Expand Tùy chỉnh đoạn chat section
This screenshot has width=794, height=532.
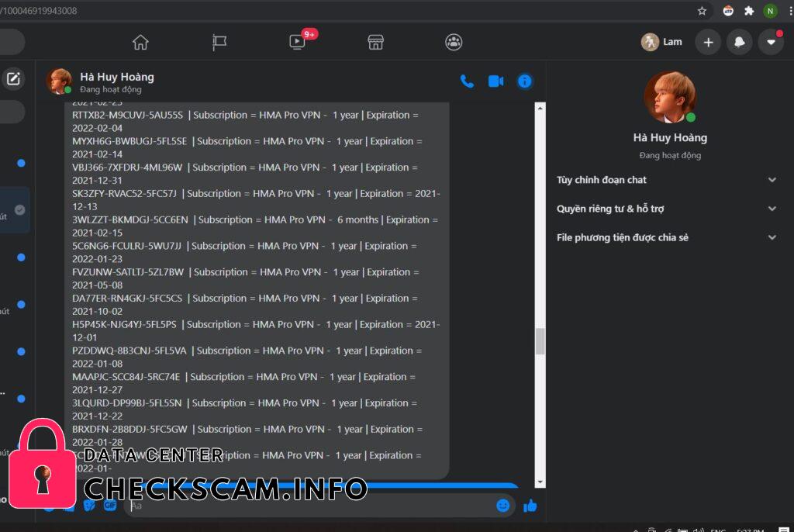(x=667, y=180)
